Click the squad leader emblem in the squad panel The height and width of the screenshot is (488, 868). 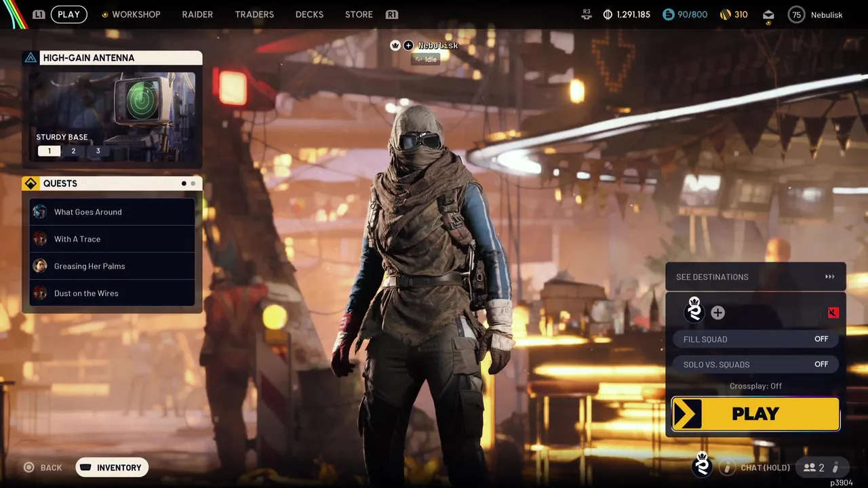pyautogui.click(x=694, y=310)
